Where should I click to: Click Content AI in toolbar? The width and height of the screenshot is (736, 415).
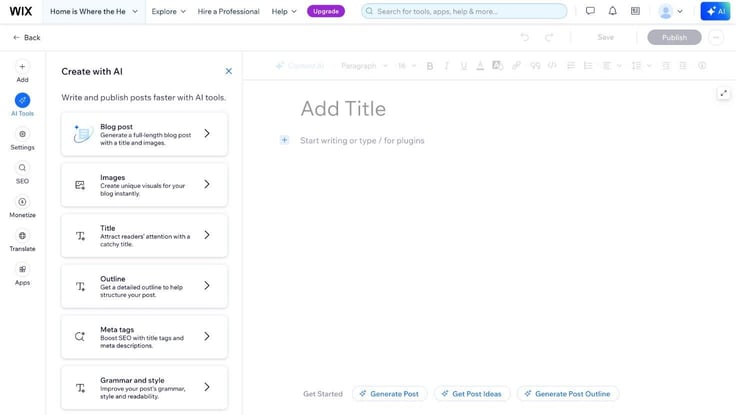[x=300, y=66]
